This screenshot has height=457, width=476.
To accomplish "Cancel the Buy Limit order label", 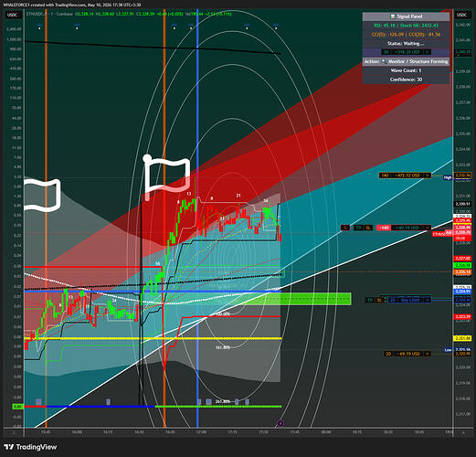I will tap(428, 300).
